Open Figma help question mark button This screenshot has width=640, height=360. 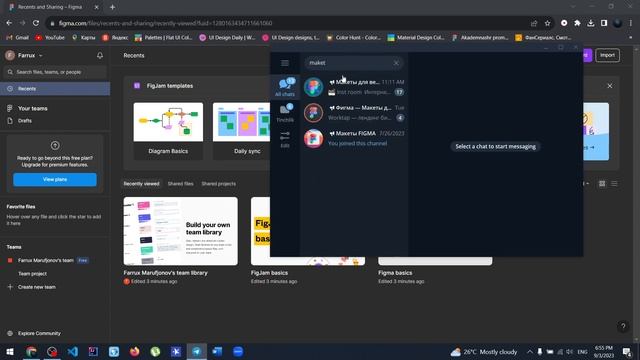pyautogui.click(x=623, y=326)
